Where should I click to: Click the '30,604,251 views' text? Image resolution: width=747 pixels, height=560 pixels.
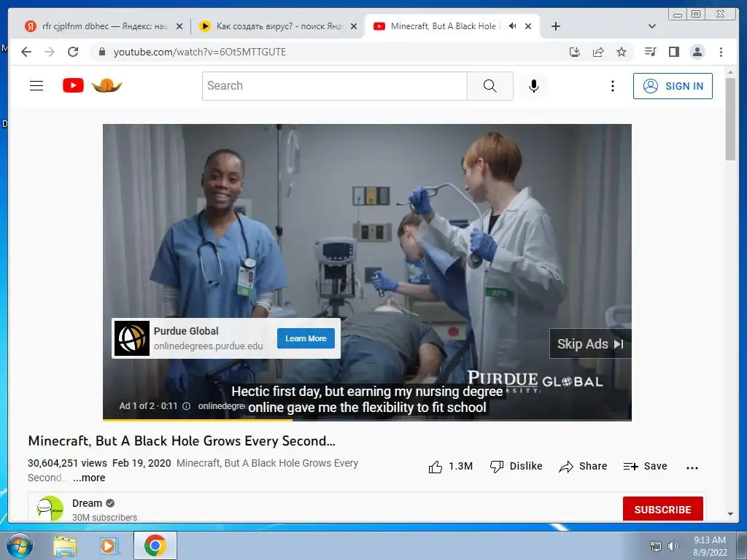point(67,463)
